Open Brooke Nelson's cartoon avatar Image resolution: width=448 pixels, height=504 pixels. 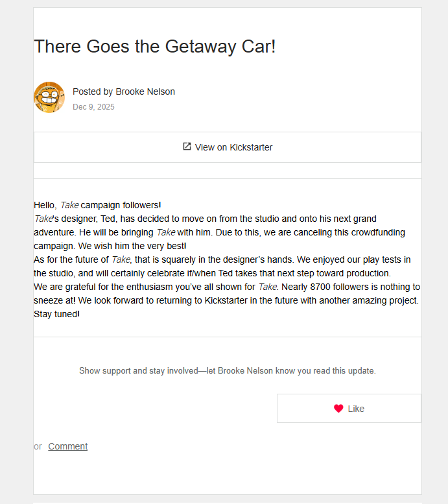click(49, 97)
